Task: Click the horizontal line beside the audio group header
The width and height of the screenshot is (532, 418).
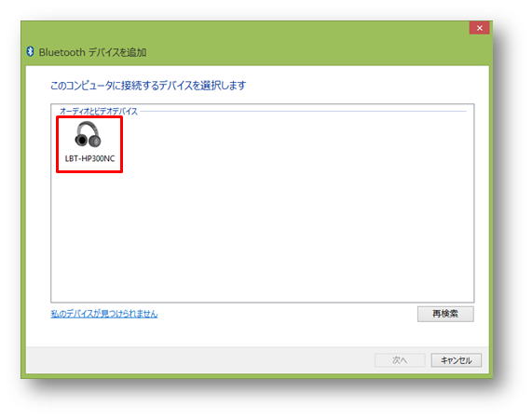Action: point(303,111)
